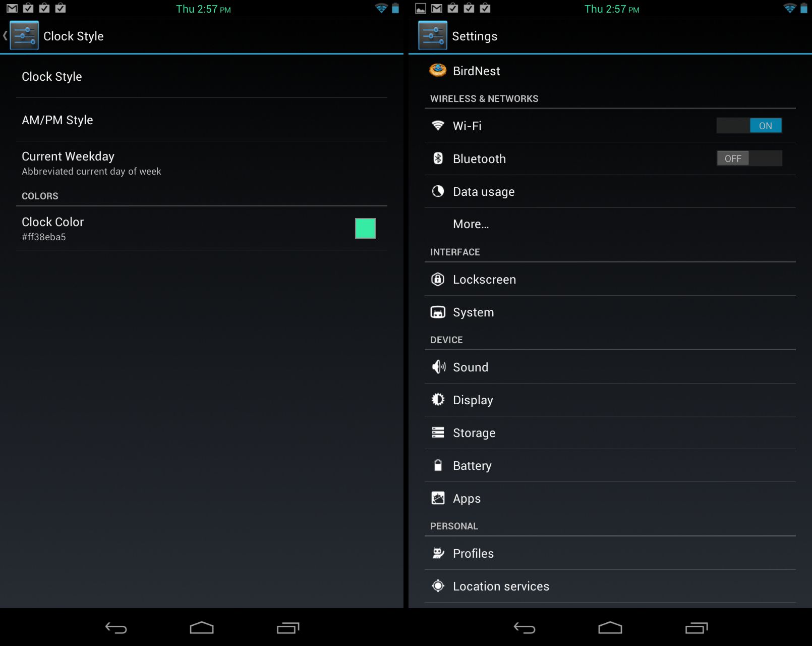The height and width of the screenshot is (646, 812).
Task: Open System interface settings
Action: click(x=610, y=312)
